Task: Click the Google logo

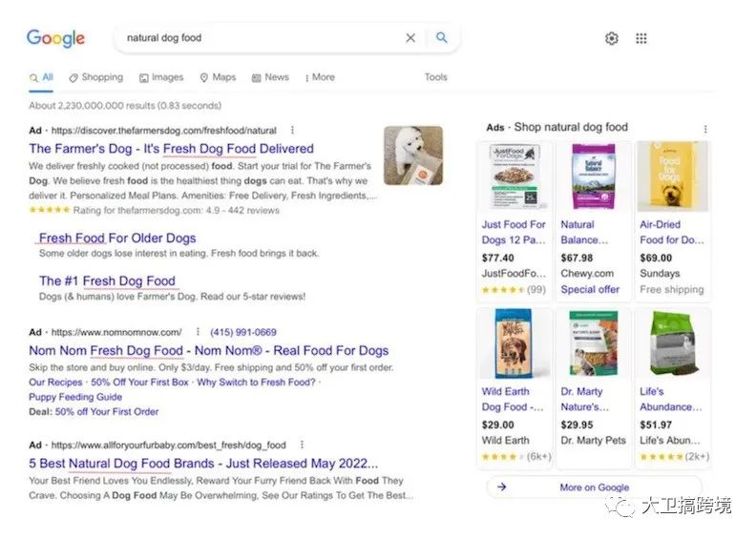Action: (55, 38)
